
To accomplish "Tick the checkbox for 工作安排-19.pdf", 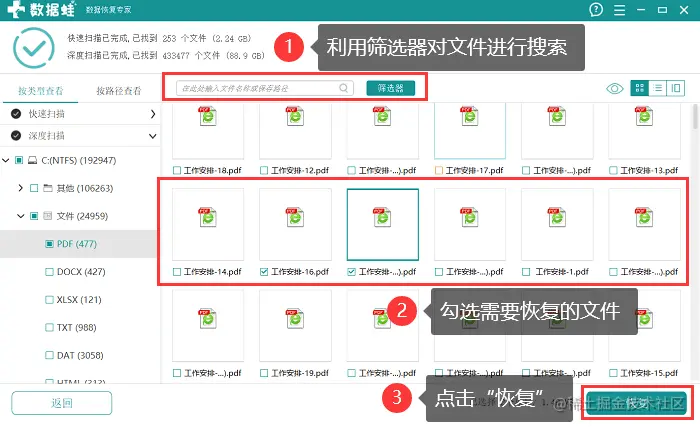I will [x=264, y=373].
